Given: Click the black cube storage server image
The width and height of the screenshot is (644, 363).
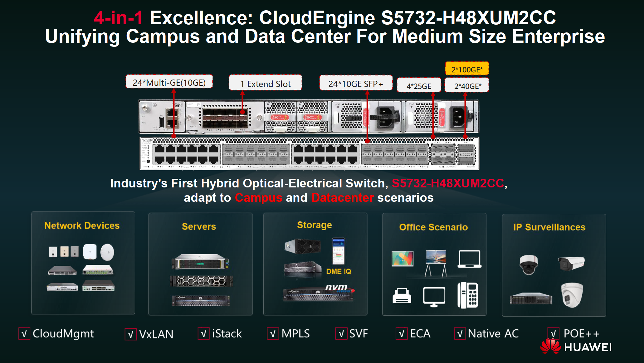Looking at the screenshot, I should (302, 246).
